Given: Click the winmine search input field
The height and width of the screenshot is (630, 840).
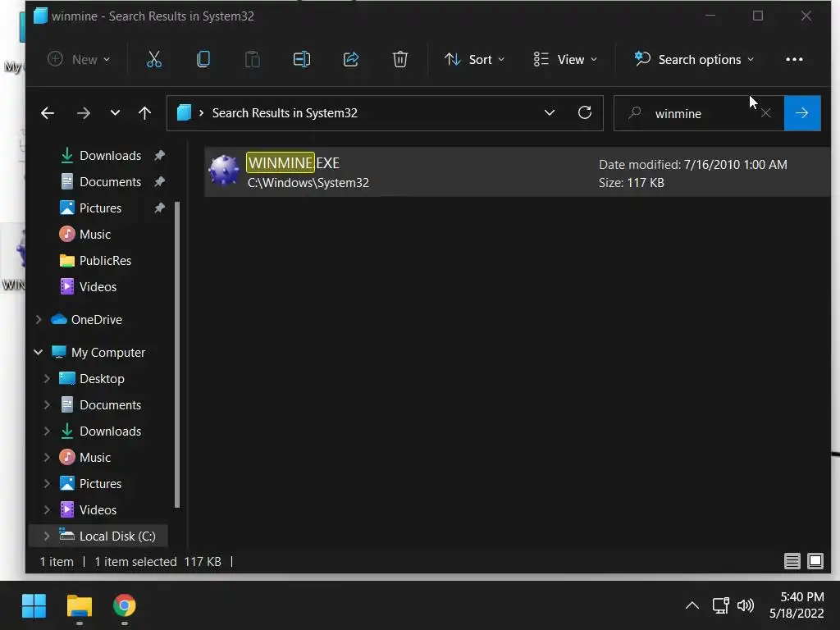Looking at the screenshot, I should [699, 113].
